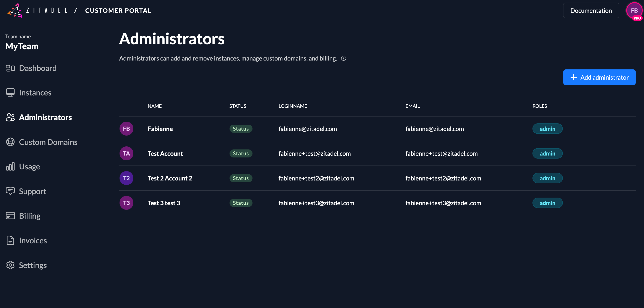
Task: Click the admin badge for Test 3 test 3
Action: pyautogui.click(x=547, y=203)
